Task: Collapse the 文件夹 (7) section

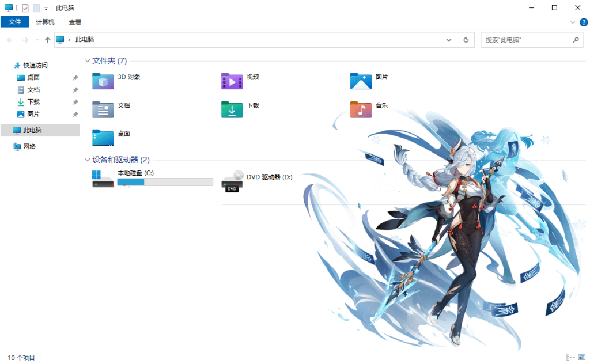Action: point(87,60)
